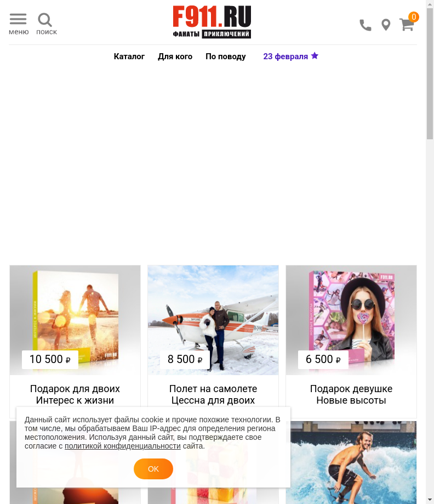Image resolution: width=434 pixels, height=504 pixels.
Task: Click the search magnifier icon
Action: coord(45,20)
